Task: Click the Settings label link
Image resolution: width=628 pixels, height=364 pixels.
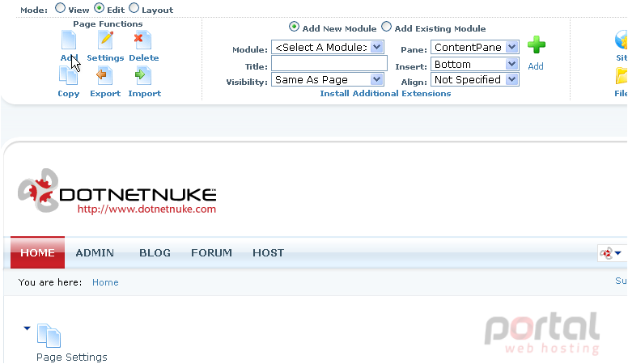Action: (105, 57)
